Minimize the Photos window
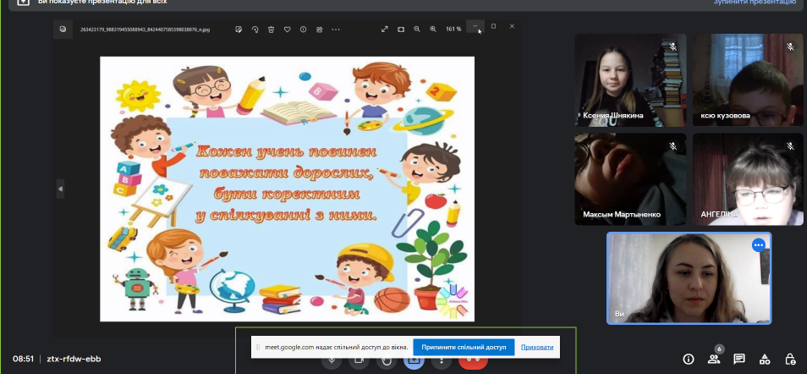807x374 pixels. [x=475, y=26]
